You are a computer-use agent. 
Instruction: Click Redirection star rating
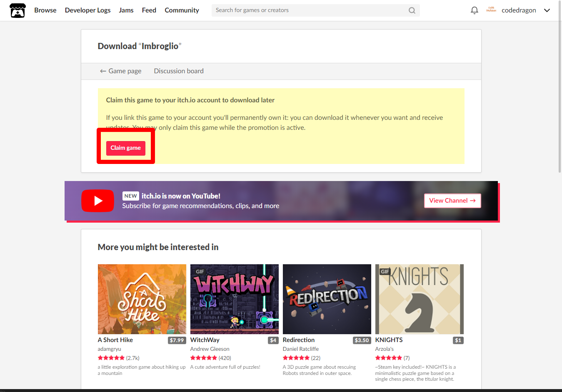[x=296, y=358]
